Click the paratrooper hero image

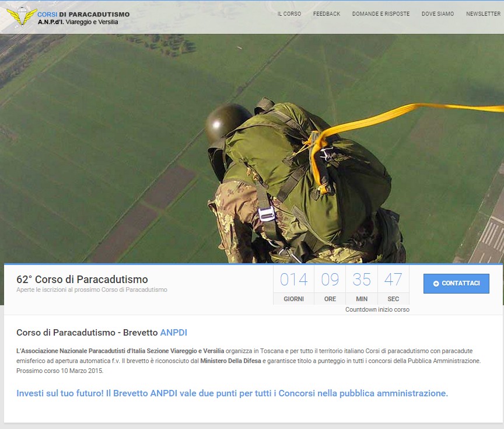click(252, 148)
